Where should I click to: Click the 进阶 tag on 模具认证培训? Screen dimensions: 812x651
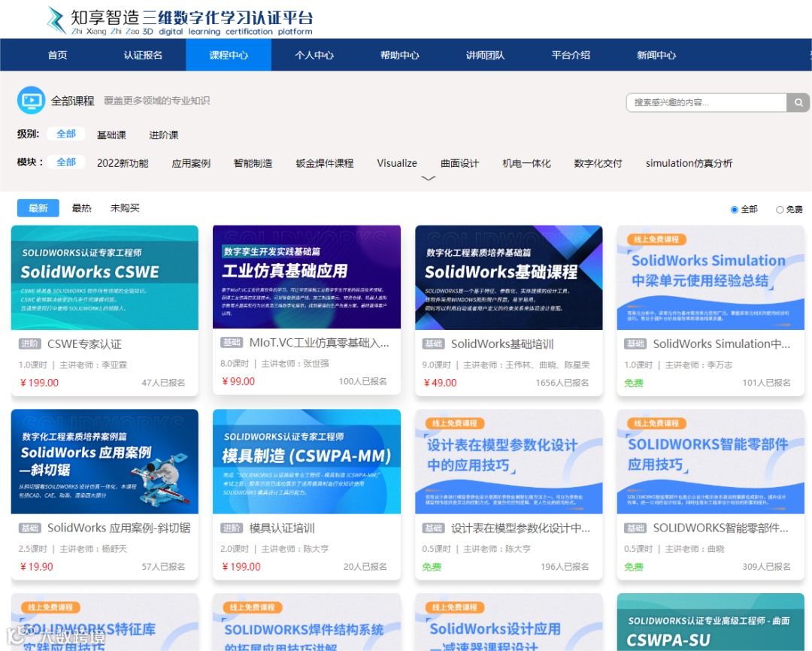(x=232, y=528)
